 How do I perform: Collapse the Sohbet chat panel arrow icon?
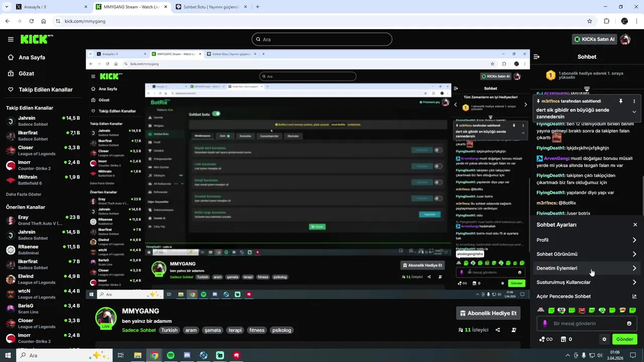point(536,57)
